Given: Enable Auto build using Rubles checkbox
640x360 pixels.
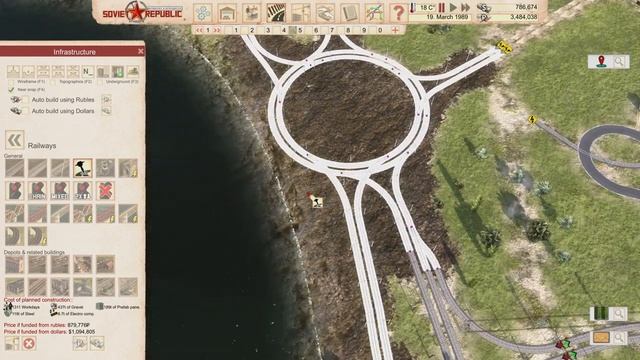Looking at the screenshot, I should 25,100.
